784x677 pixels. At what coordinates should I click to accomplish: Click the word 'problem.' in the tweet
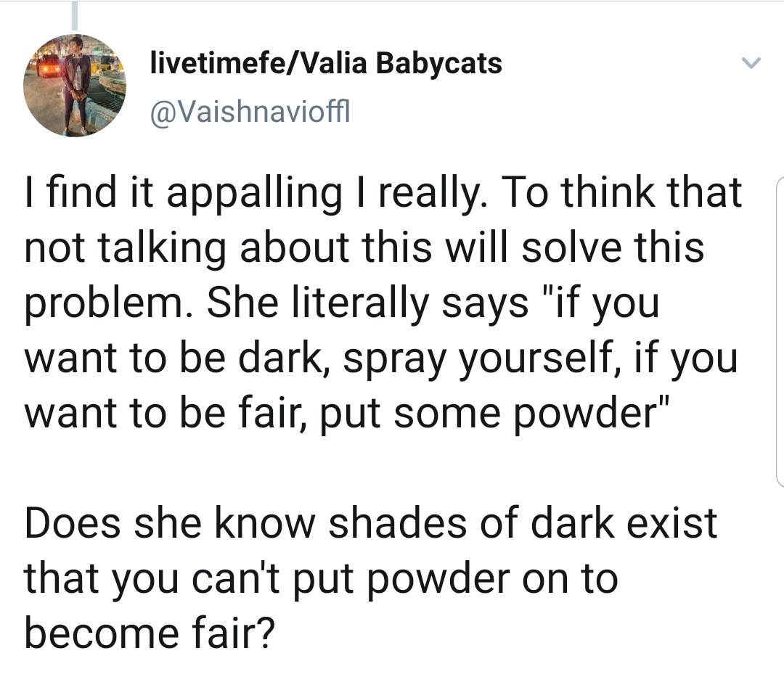tap(105, 304)
